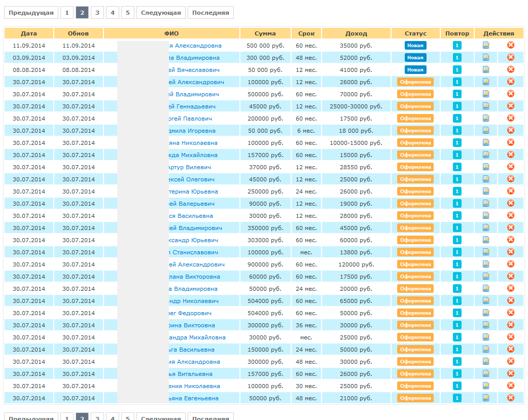The width and height of the screenshot is (528, 420).
Task: Jump to 'Последняя' page at top
Action: coord(210,13)
